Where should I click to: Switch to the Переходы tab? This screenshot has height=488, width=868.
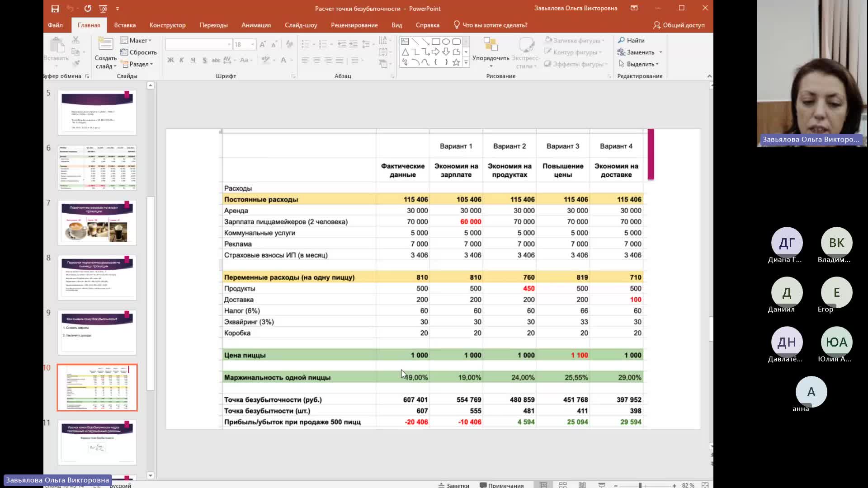(x=213, y=25)
